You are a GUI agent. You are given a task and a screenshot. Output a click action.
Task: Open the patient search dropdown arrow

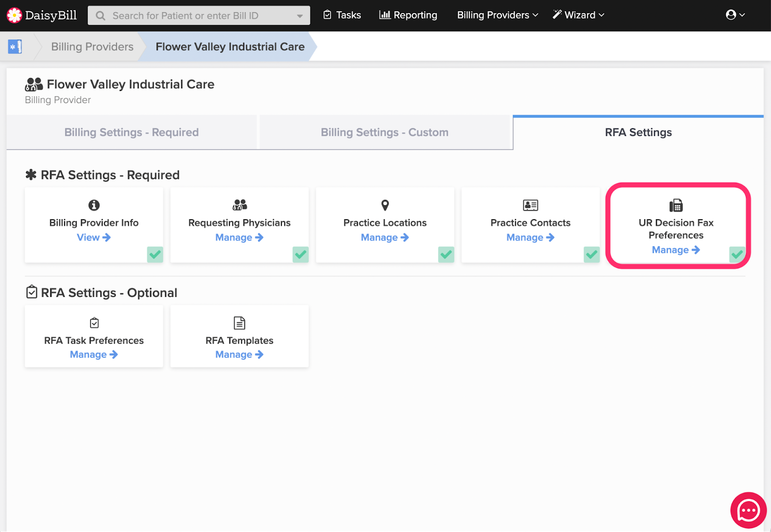(x=300, y=16)
